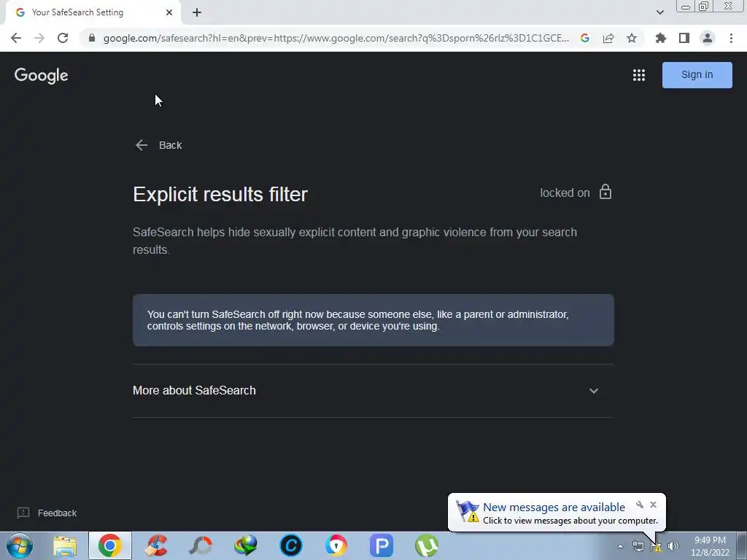Launch CCleaner from taskbar
Screen dimensions: 747x560
pos(156,545)
